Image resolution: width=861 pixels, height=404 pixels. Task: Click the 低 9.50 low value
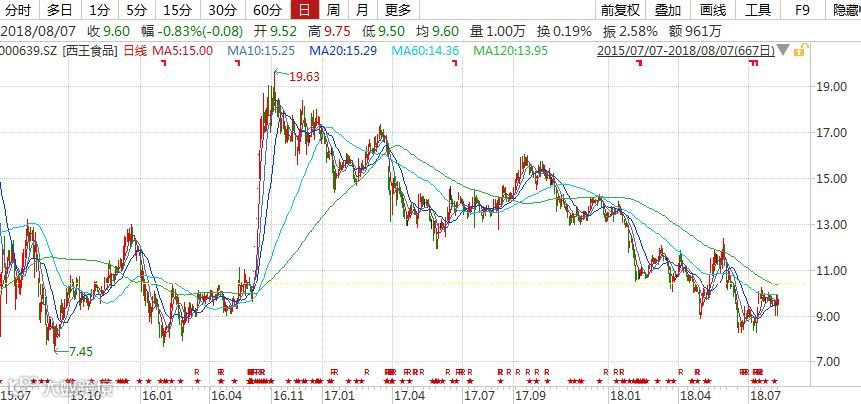point(384,31)
